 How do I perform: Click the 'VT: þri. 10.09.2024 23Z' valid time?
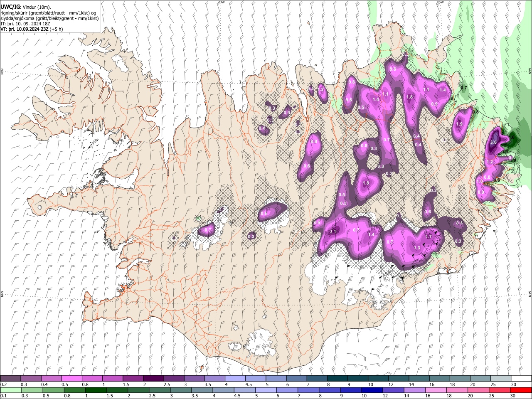point(24,29)
